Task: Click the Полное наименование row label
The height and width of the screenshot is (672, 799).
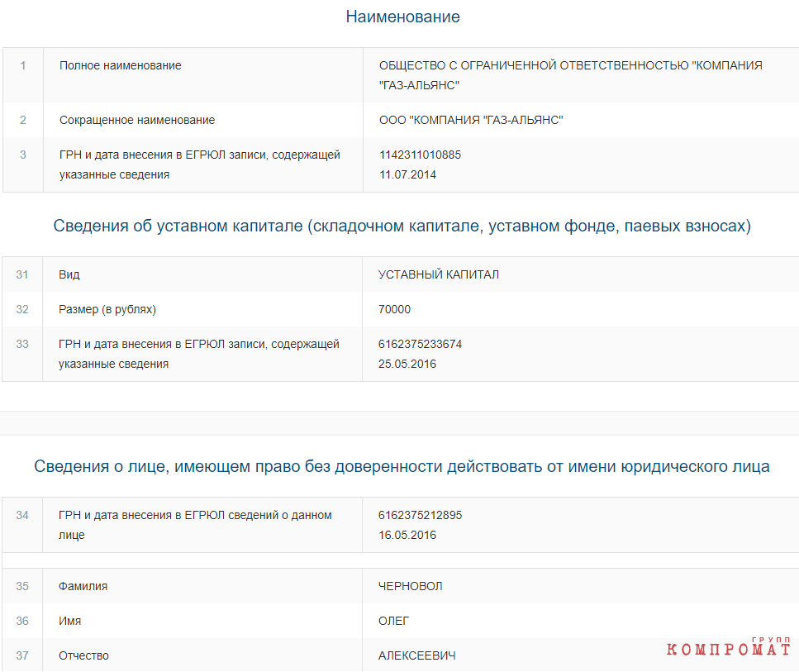Action: click(x=121, y=66)
